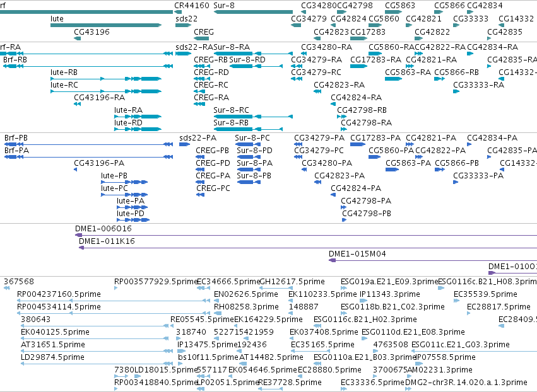537x392 pixels.
Task: Click the CG34279-RC transcript label
Action: click(316, 72)
